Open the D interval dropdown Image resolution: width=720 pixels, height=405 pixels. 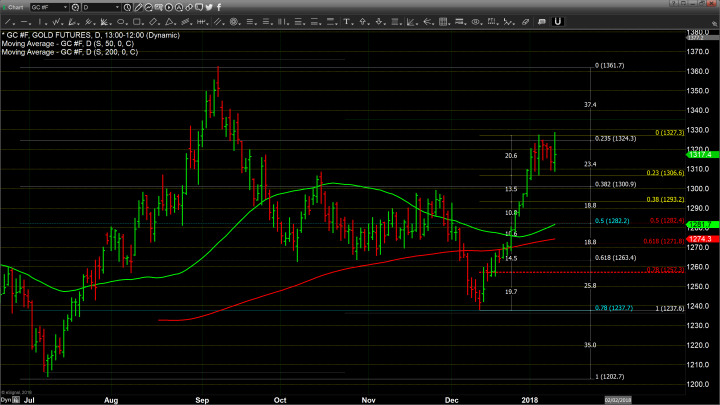(101, 7)
